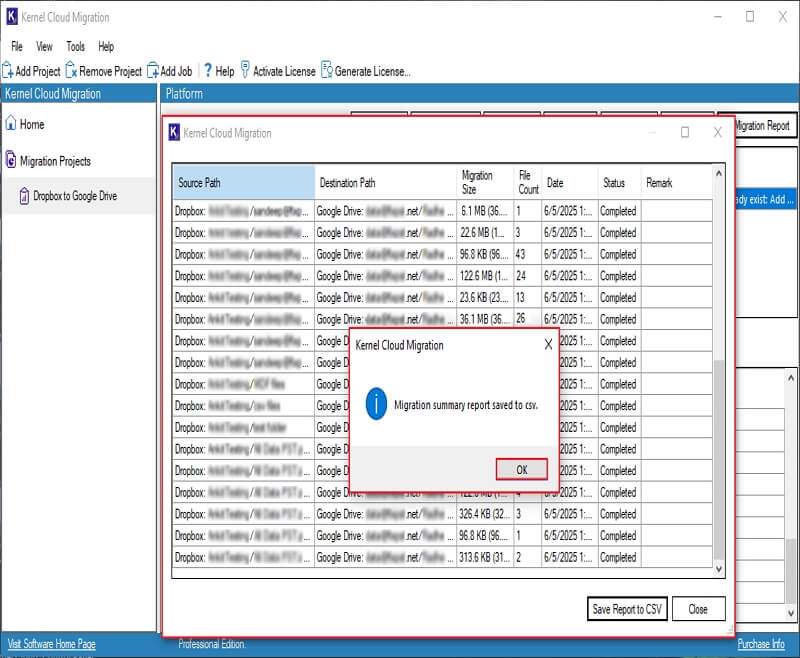
Task: Select Home in the sidebar
Action: tap(32, 124)
